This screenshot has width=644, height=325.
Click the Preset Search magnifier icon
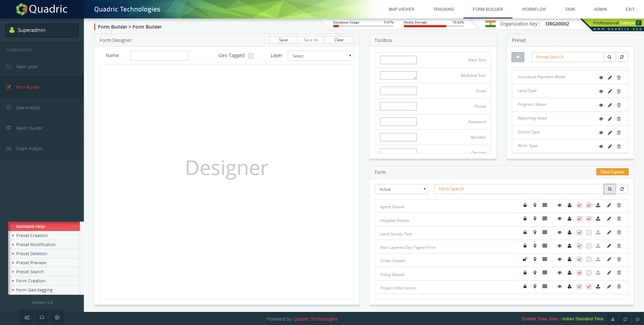point(609,57)
